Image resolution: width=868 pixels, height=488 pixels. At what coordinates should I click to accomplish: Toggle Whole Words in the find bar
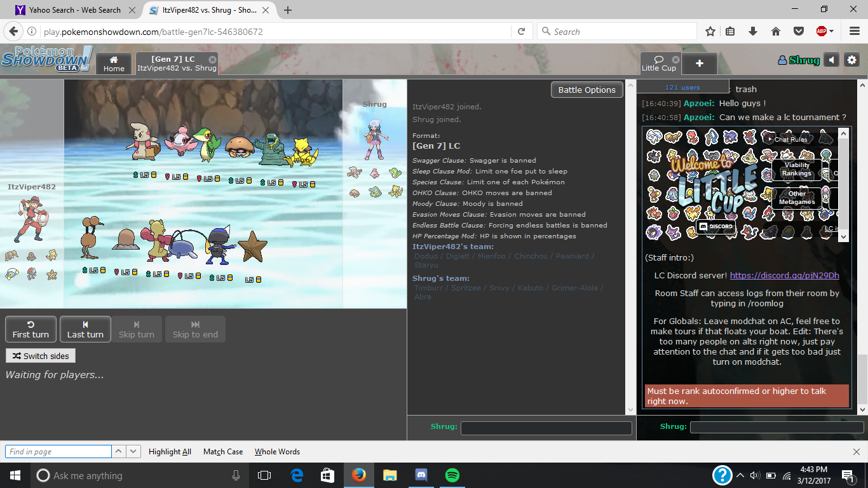[x=277, y=452]
